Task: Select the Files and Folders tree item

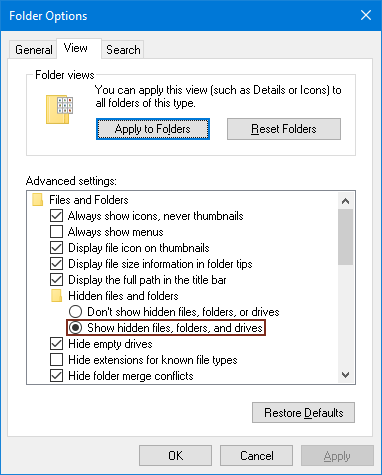Action: click(89, 200)
